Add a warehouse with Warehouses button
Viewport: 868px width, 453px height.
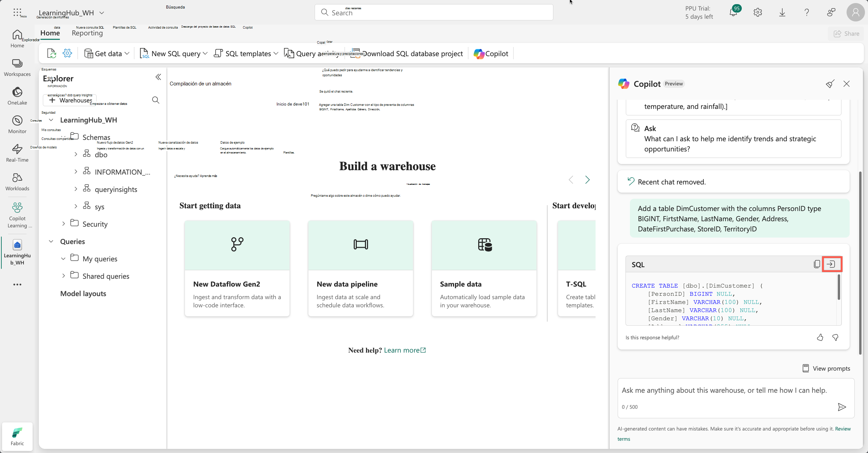[70, 100]
